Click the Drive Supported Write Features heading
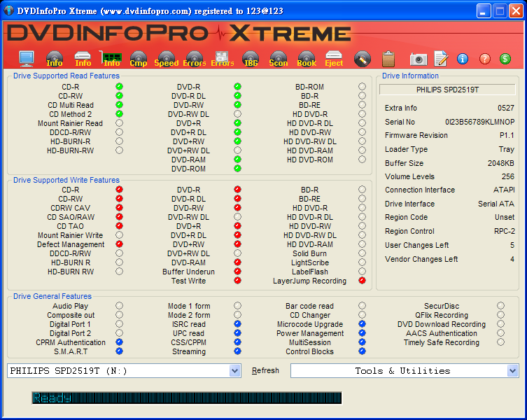The width and height of the screenshot is (527, 420). [66, 180]
